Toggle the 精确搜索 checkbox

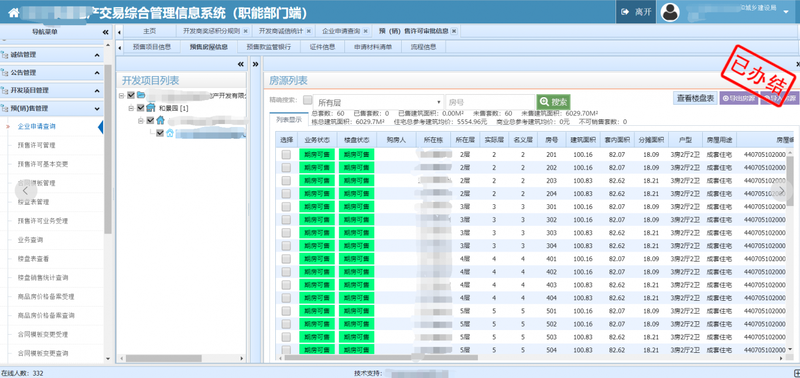308,99
